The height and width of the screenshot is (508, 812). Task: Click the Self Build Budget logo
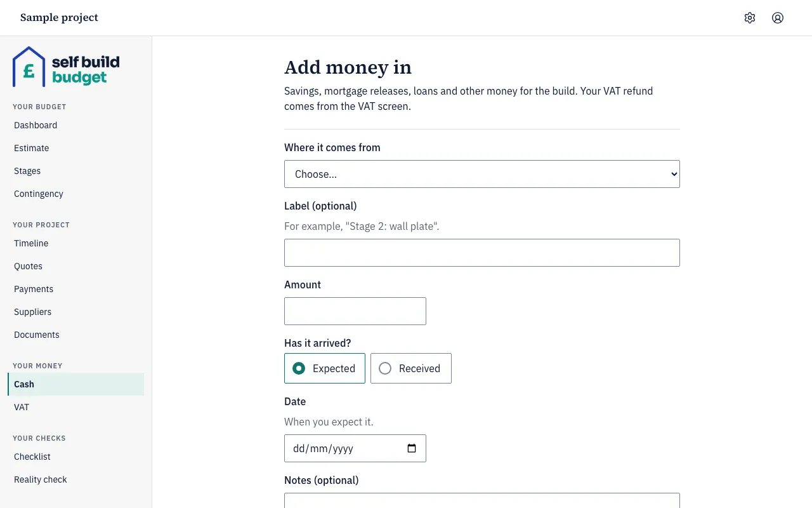pyautogui.click(x=66, y=67)
